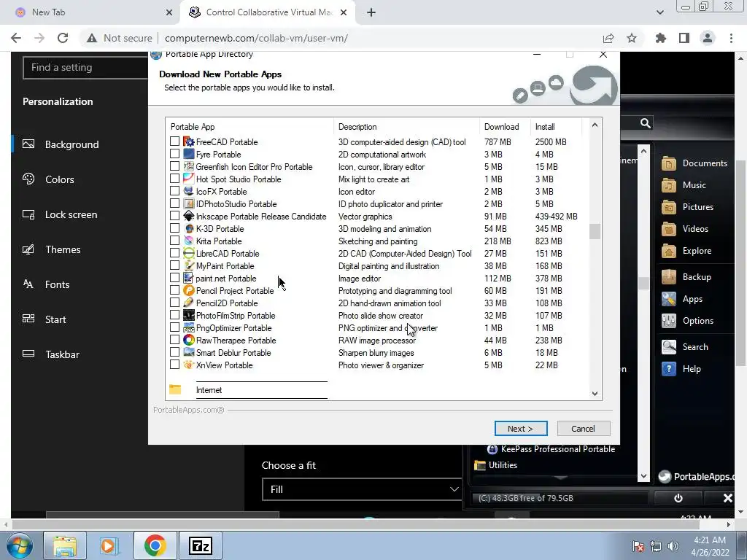
Task: Click Search in PortableApps menu
Action: (685, 346)
